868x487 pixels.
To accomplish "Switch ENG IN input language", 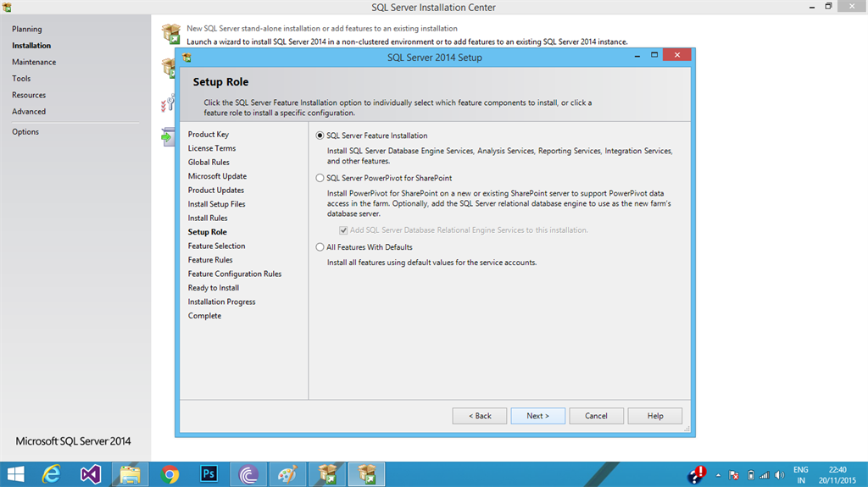I will [801, 475].
